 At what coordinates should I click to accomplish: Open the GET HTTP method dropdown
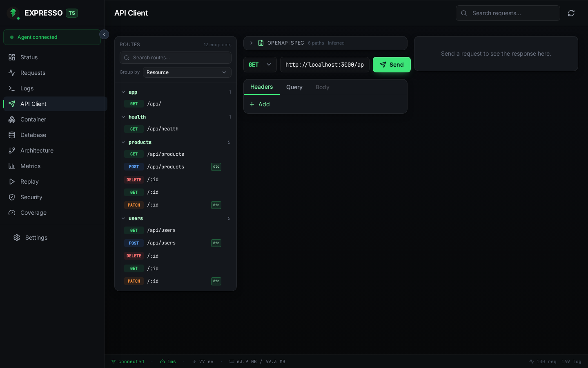pyautogui.click(x=260, y=65)
